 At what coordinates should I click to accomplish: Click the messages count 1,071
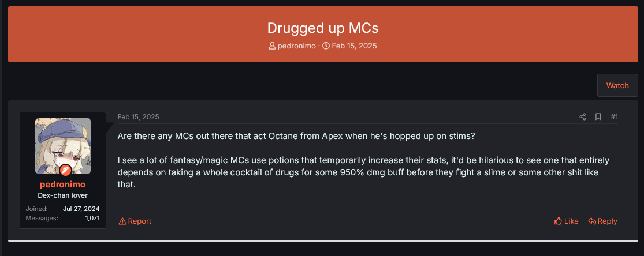92,218
